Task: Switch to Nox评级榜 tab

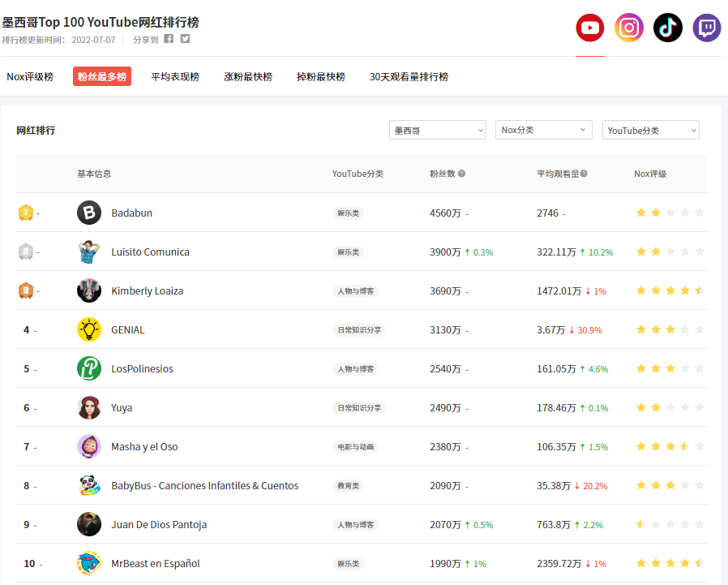Action: coord(30,77)
